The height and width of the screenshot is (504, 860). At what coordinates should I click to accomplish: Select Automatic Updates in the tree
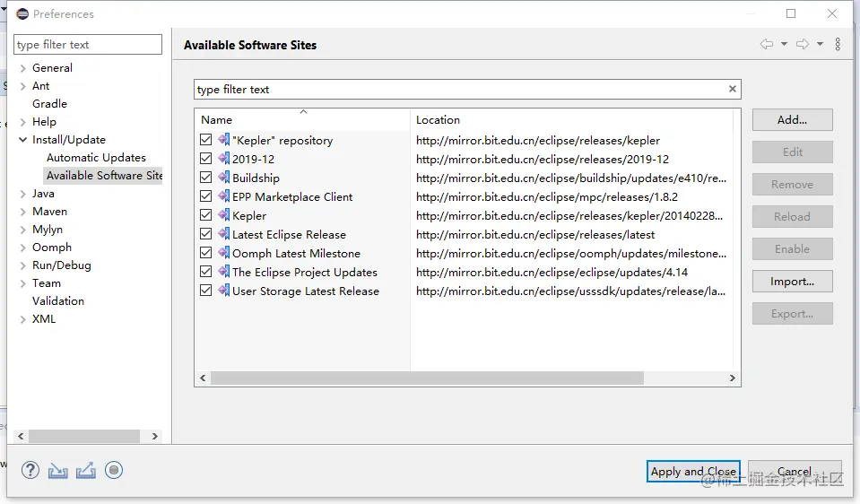click(96, 158)
